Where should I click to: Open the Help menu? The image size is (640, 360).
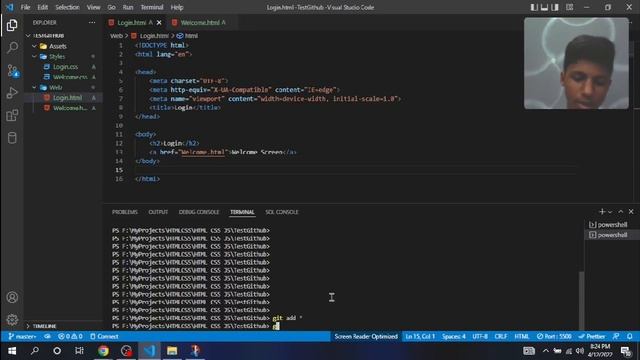click(177, 7)
